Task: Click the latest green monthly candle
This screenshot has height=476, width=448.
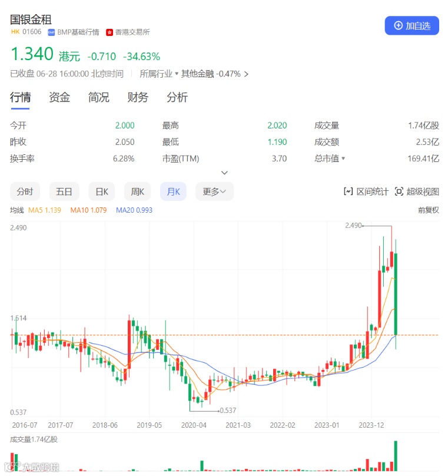Action: 396,294
